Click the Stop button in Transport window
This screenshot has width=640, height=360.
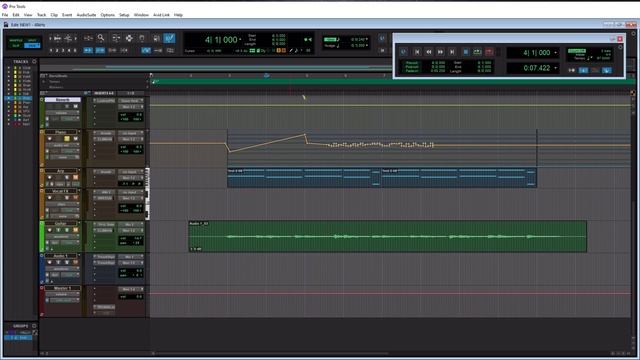(465, 52)
